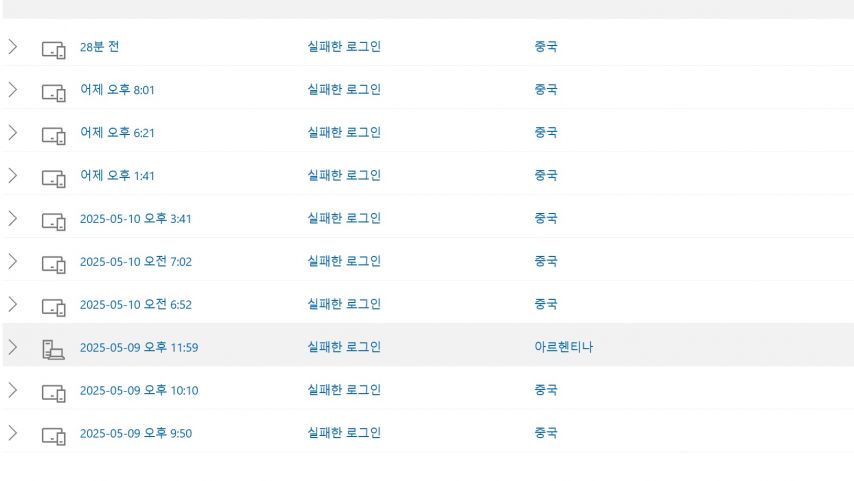The height and width of the screenshot is (481, 854).
Task: Click the 아르헨티나 location text
Action: 563,347
